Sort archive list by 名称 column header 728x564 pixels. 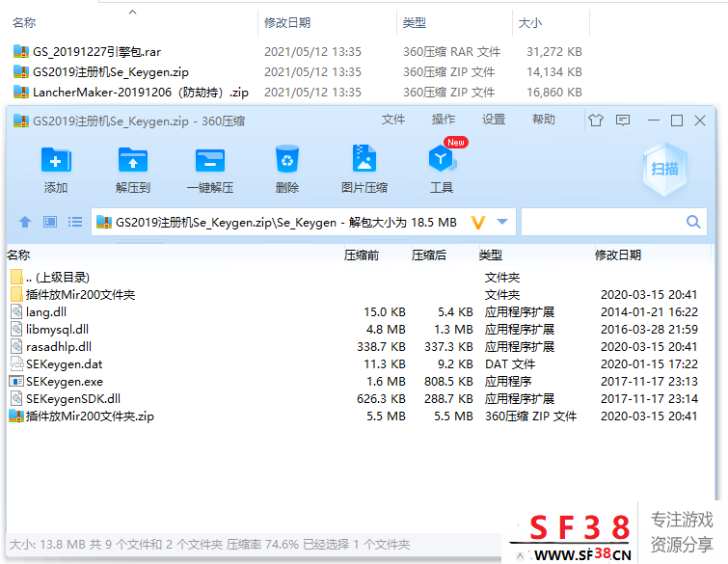pyautogui.click(x=18, y=255)
